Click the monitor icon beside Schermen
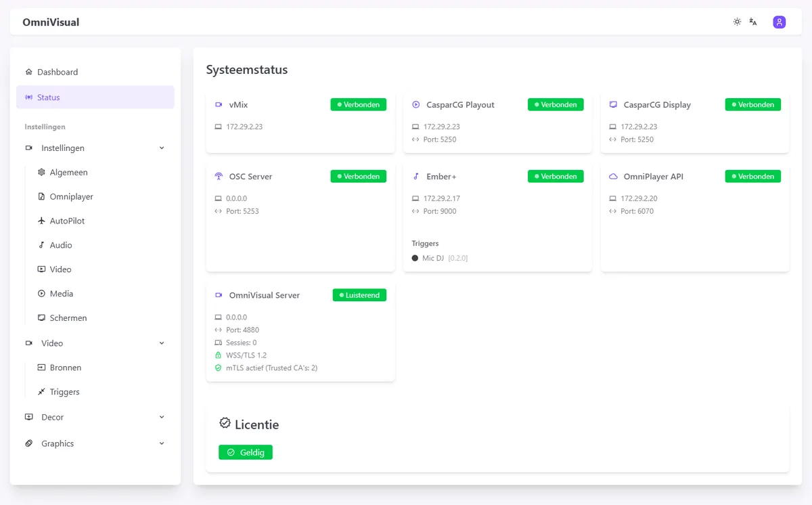 [x=42, y=318]
